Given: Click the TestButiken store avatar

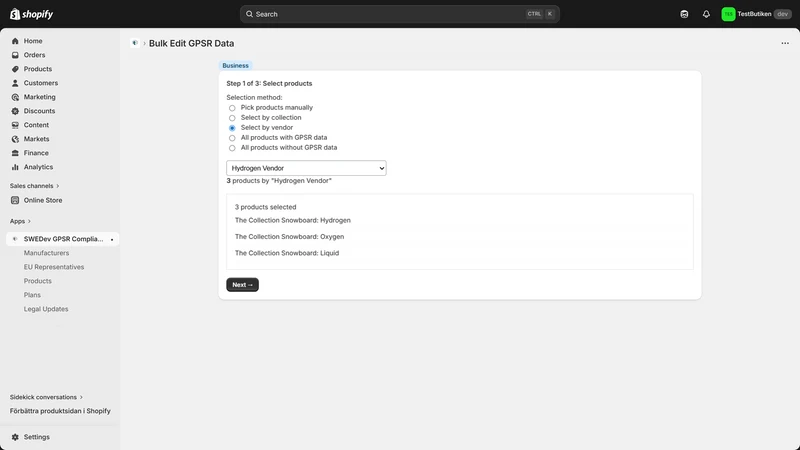Looking at the screenshot, I should pos(728,14).
